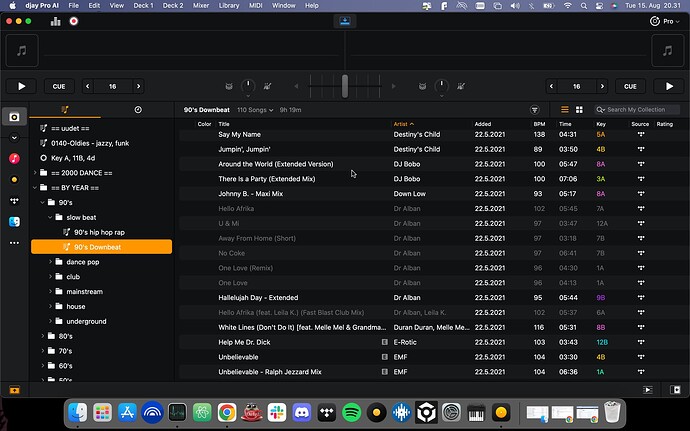Toggle deck 2 headphone pre-cue icon
This screenshot has width=690, height=431.
pyautogui.click(x=422, y=86)
